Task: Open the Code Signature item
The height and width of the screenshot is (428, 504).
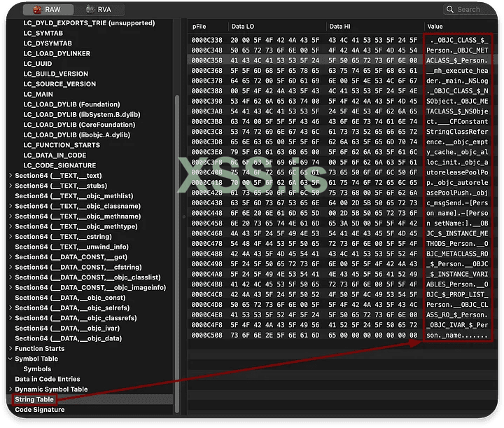Action: [x=39, y=410]
